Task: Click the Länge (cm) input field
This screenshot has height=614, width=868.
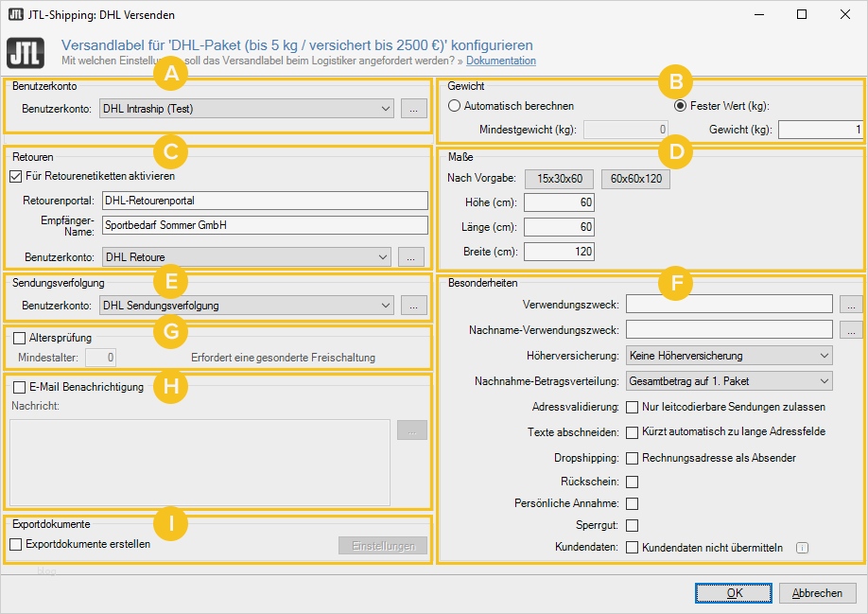Action: tap(559, 227)
